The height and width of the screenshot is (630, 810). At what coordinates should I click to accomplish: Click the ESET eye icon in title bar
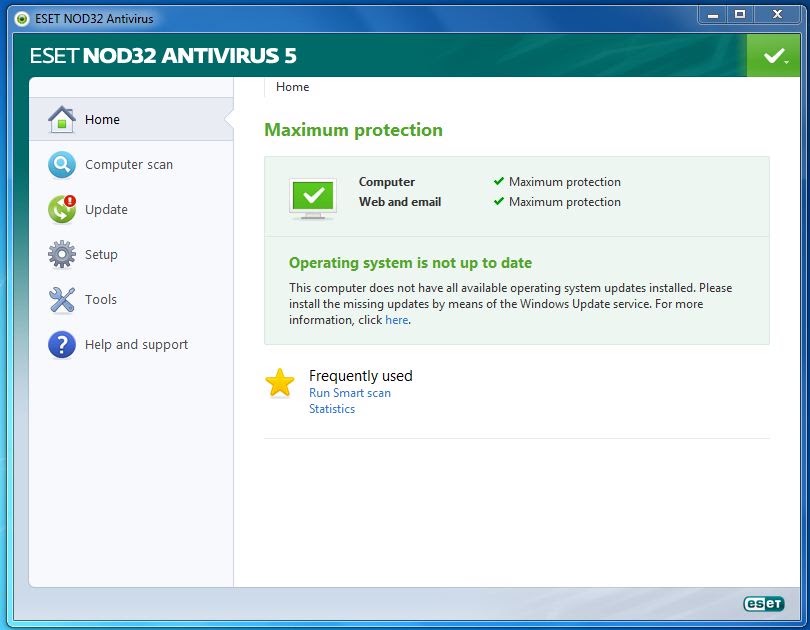(x=22, y=19)
